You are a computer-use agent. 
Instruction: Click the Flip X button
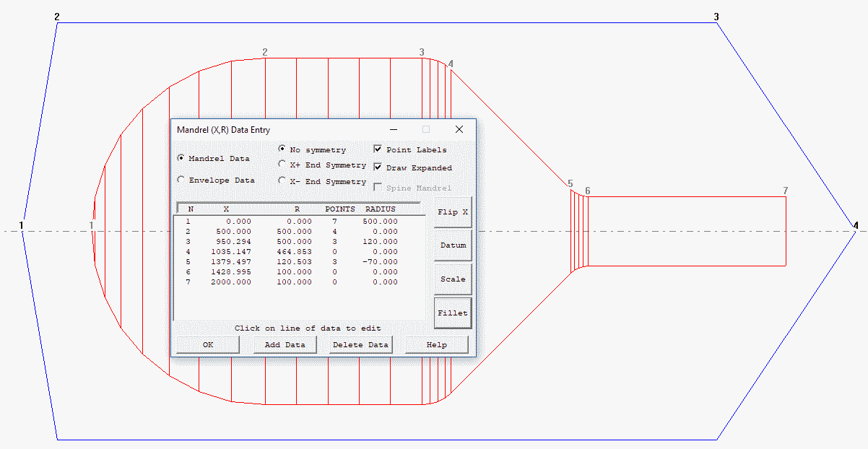point(453,212)
